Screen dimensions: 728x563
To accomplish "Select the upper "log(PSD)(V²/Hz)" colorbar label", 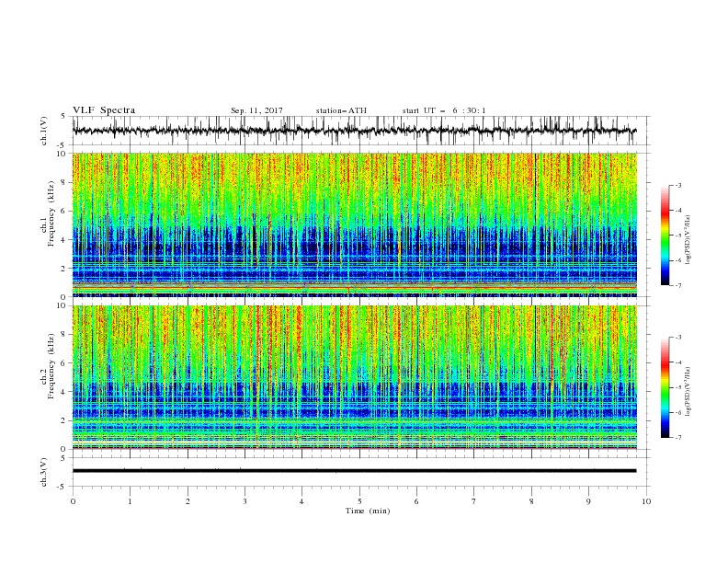I will pos(688,240).
